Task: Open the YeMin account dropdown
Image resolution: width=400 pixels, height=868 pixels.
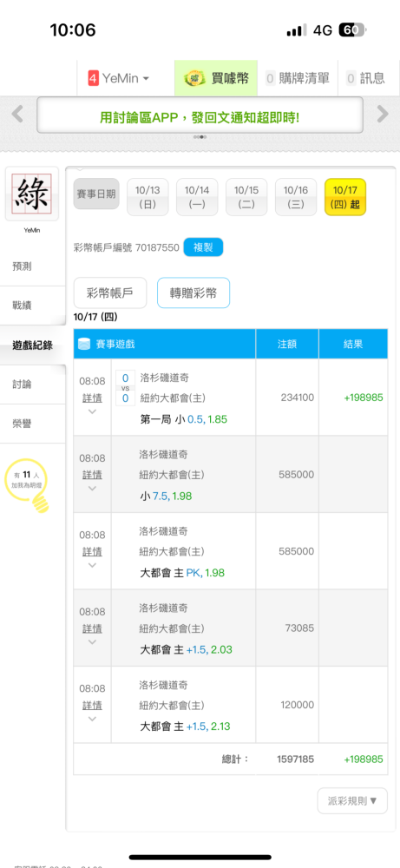Action: (x=119, y=79)
